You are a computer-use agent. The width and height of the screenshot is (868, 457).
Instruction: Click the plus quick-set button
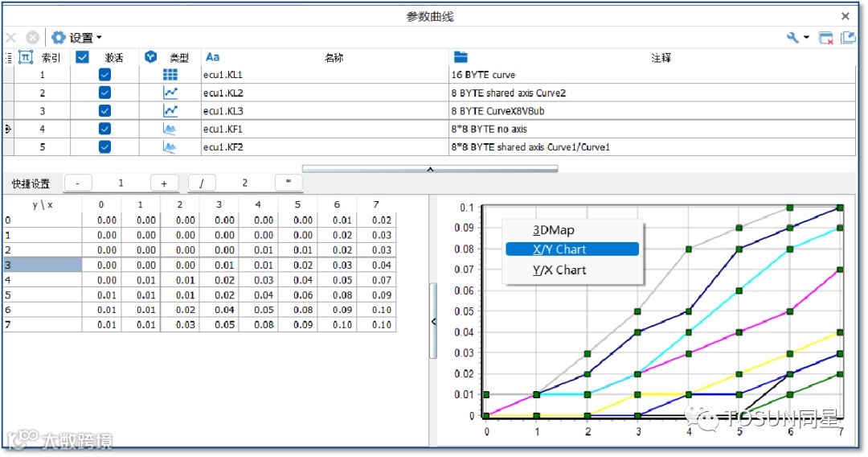coord(164,183)
